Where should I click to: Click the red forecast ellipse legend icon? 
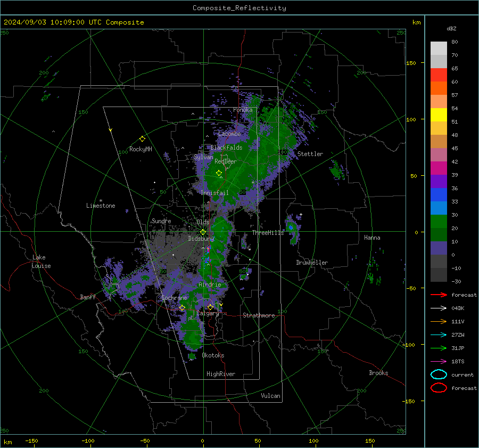coord(439,388)
